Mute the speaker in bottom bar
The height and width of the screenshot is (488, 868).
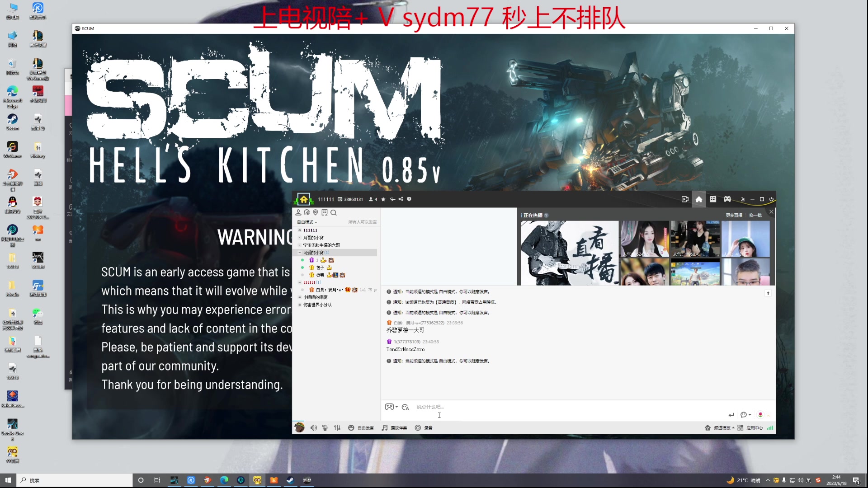(x=313, y=428)
